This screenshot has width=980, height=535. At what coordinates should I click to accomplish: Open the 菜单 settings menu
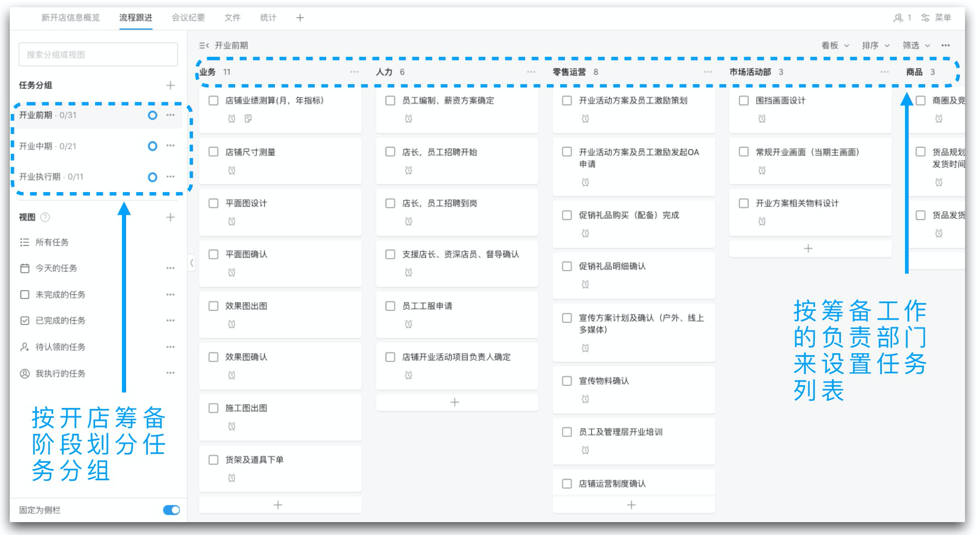coord(936,18)
